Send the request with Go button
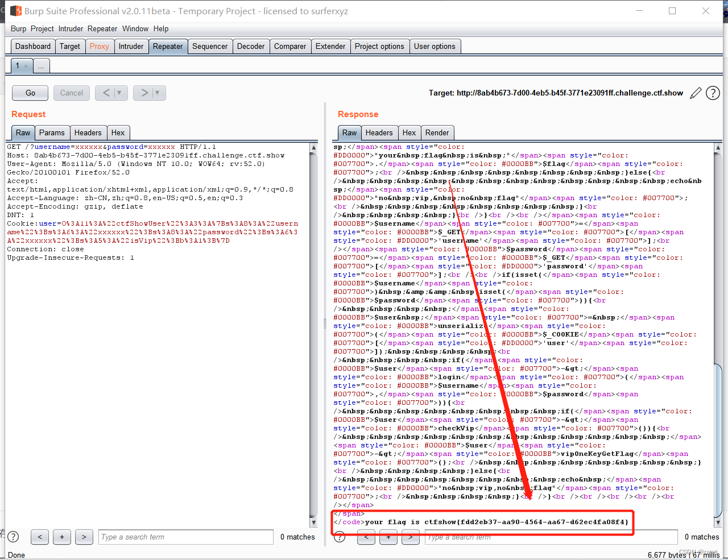 pos(31,93)
